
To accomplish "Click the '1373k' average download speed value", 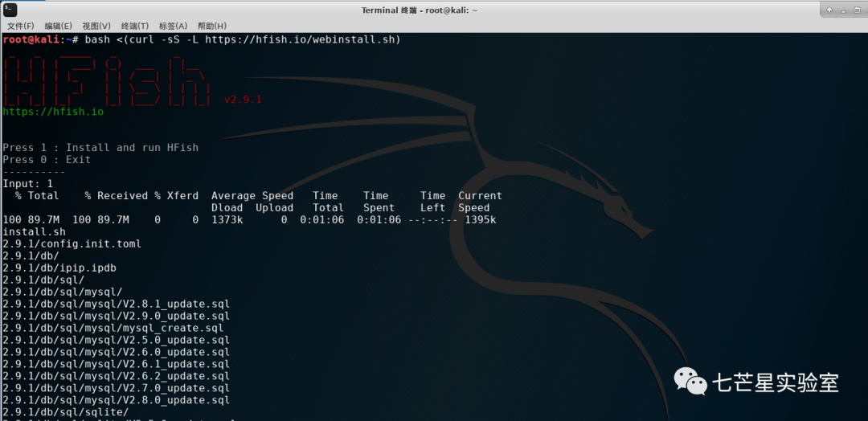I will click(x=227, y=220).
